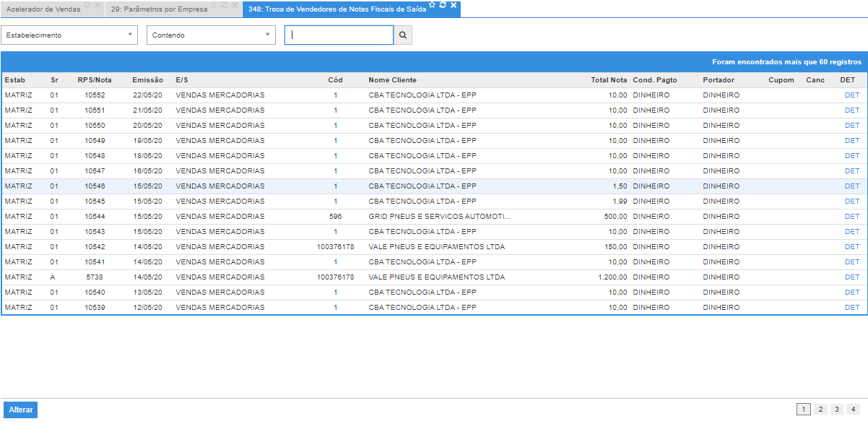Image resolution: width=868 pixels, height=424 pixels.
Task: Select the 348: Troca de Vendedores tab
Action: tap(337, 9)
